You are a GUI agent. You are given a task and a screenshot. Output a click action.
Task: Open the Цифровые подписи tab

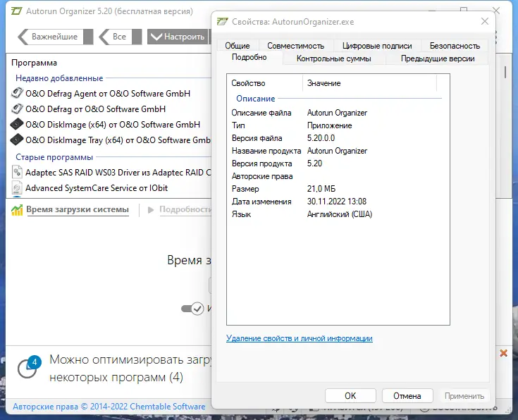377,46
